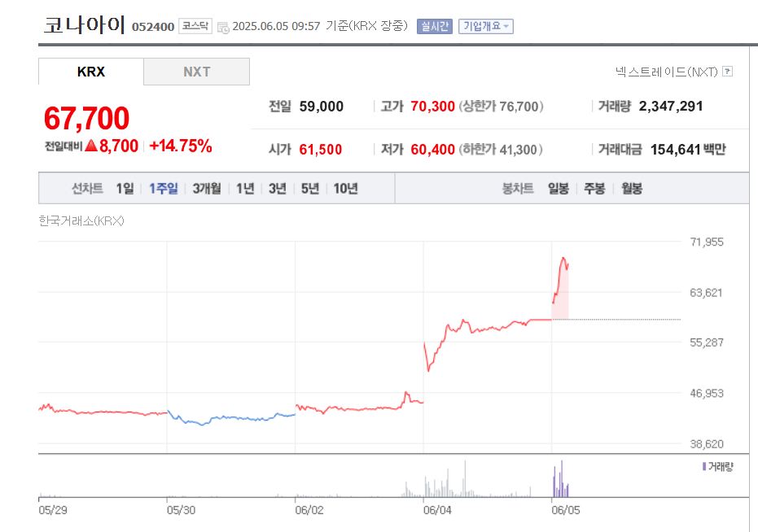
Task: Select the 3년 line chart period
Action: click(278, 189)
